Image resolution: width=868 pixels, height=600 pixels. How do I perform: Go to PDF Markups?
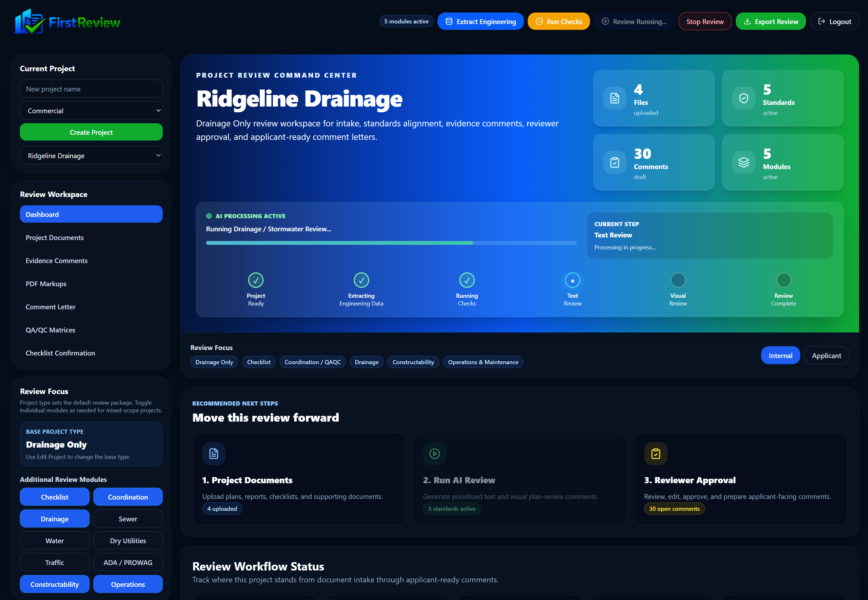tap(91, 283)
